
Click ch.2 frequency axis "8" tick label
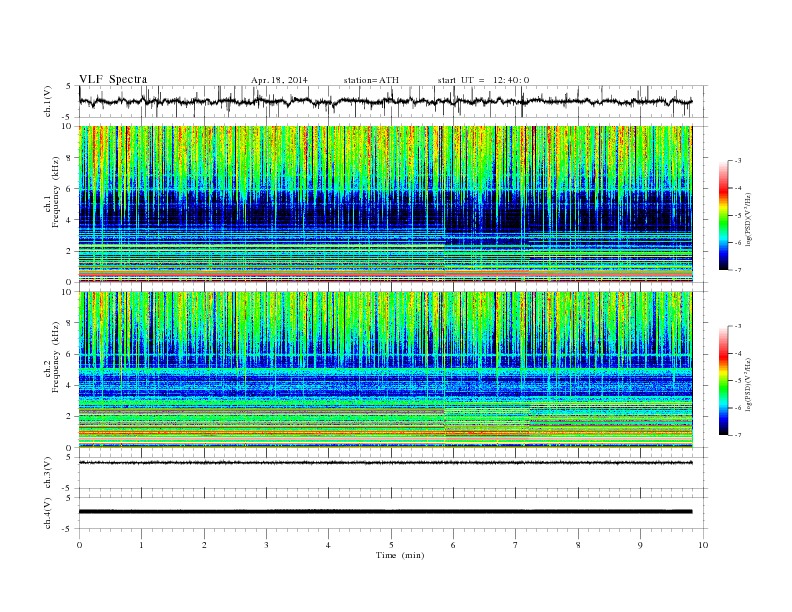(x=69, y=323)
